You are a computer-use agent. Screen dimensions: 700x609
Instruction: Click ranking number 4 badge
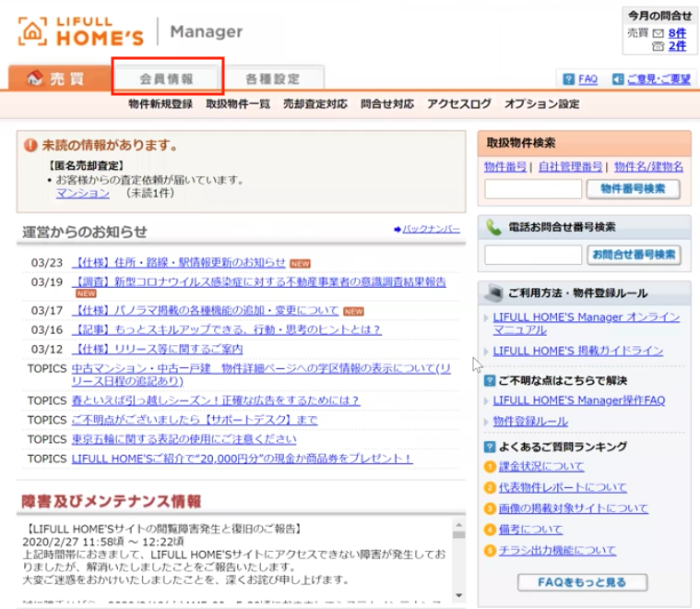(490, 530)
